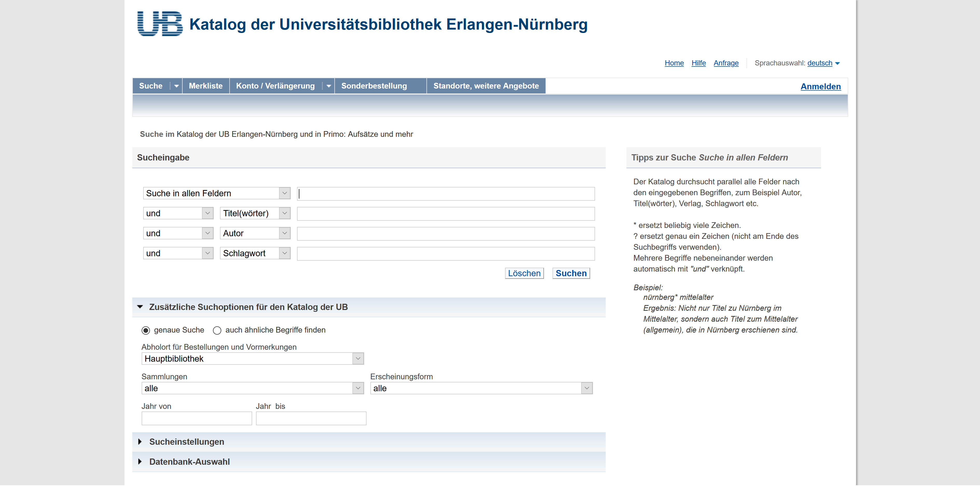This screenshot has height=486, width=980.
Task: Open the Suche menu dropdown arrow
Action: [176, 86]
